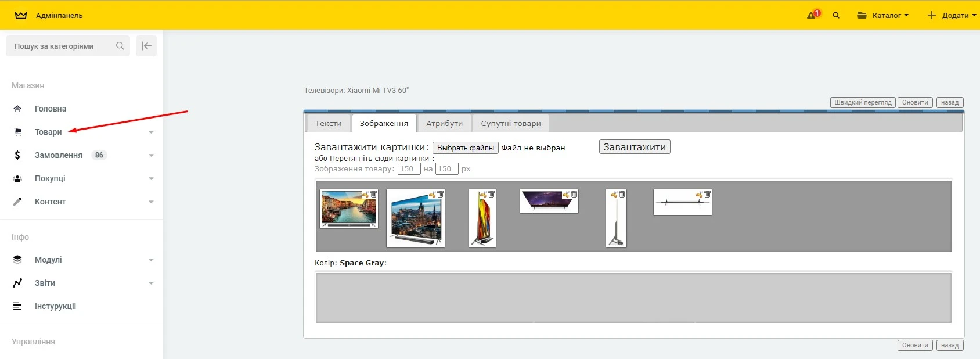Image resolution: width=980 pixels, height=359 pixels.
Task: Delete the first Venice canal TV image
Action: 373,195
